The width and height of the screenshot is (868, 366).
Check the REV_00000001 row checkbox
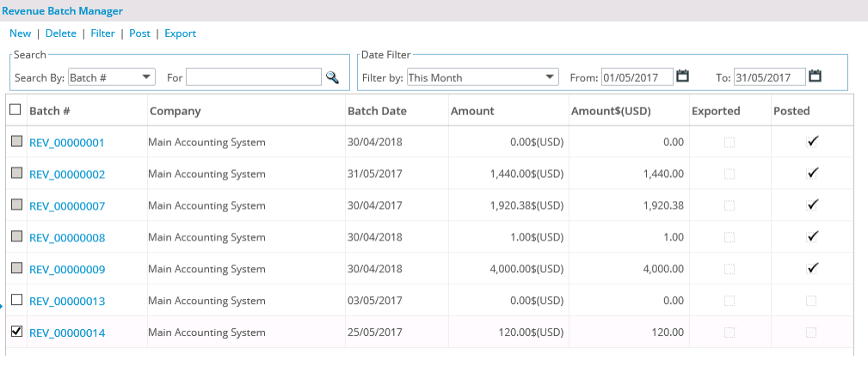pyautogui.click(x=16, y=142)
